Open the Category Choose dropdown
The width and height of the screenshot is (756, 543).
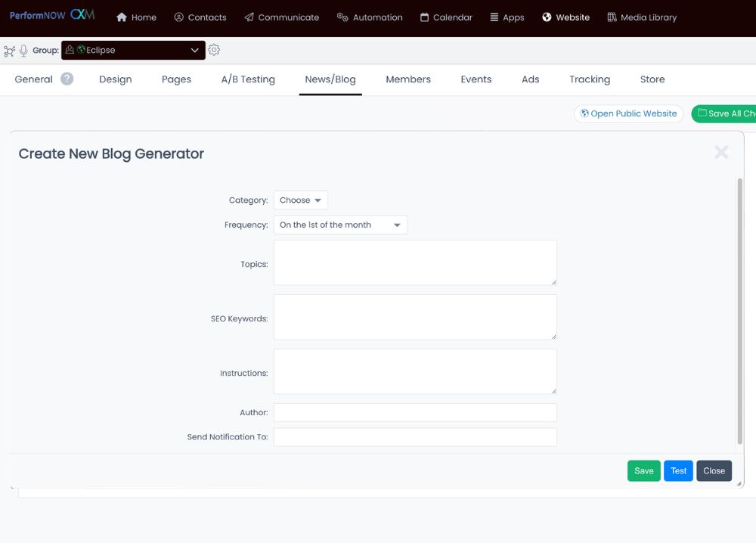click(x=300, y=200)
